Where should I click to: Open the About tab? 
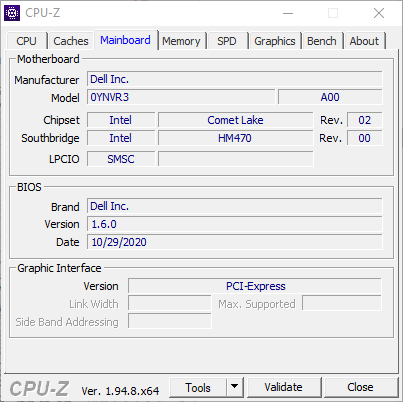pyautogui.click(x=364, y=41)
